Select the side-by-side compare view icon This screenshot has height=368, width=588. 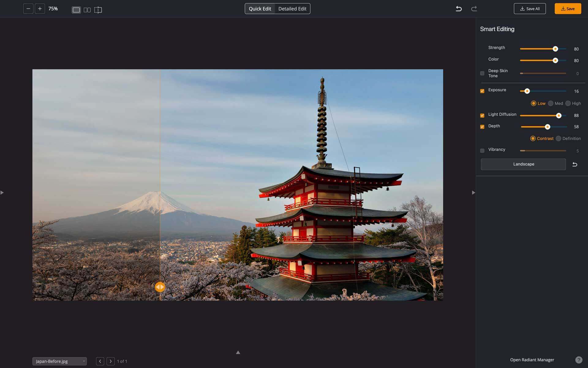pos(87,10)
